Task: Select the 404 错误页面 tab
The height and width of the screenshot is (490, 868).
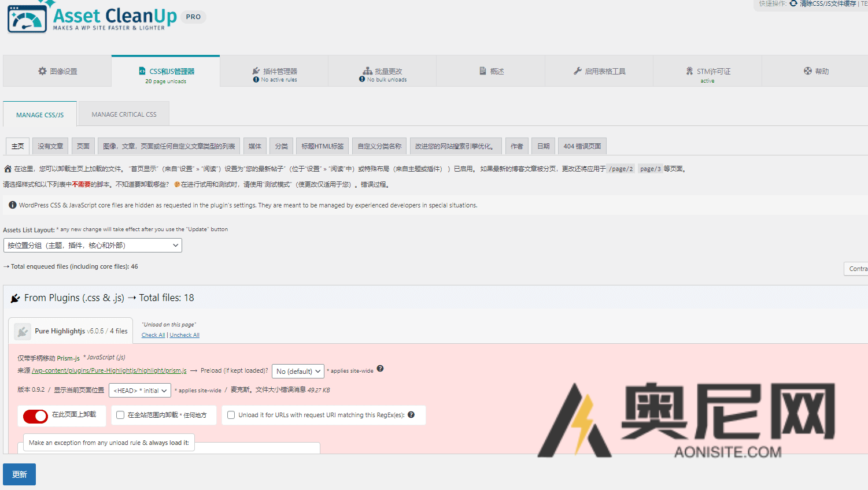Action: point(582,146)
